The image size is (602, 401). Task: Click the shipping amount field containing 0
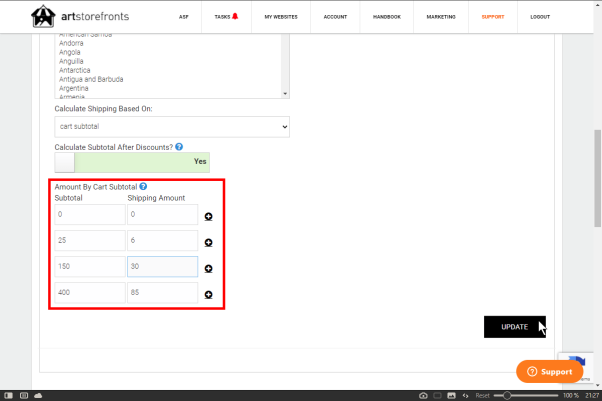point(162,214)
